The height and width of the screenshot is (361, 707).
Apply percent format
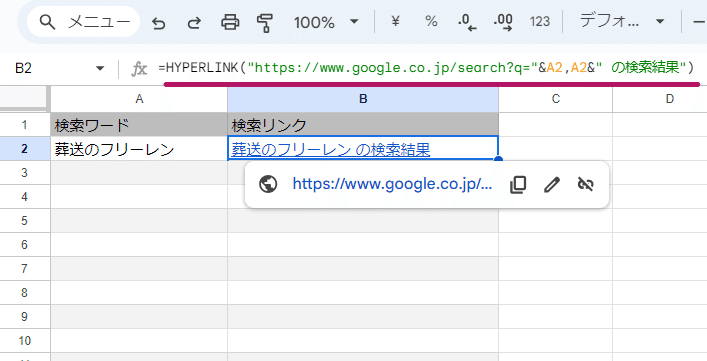click(432, 21)
